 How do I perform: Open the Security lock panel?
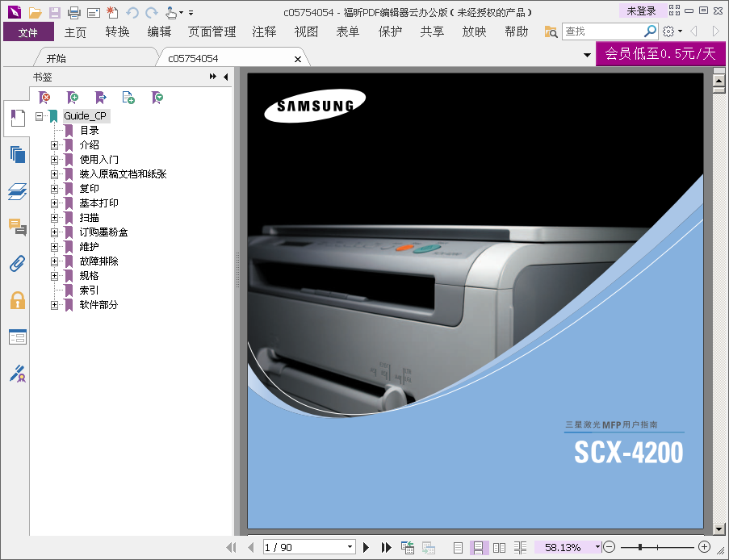tap(18, 300)
